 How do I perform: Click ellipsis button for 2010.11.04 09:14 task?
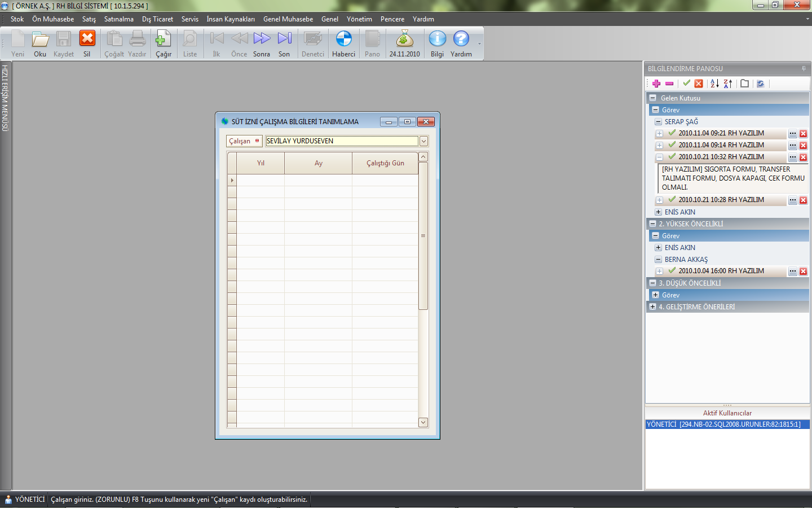792,146
